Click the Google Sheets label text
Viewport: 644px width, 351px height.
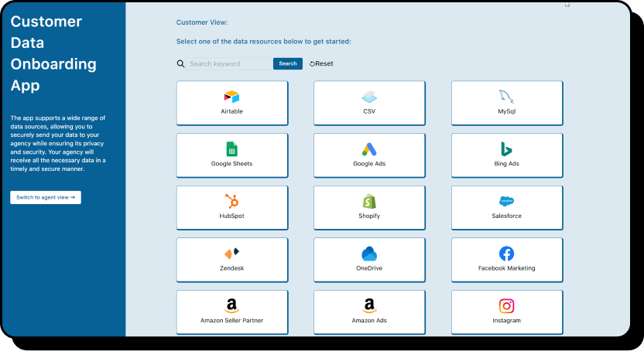coord(231,164)
